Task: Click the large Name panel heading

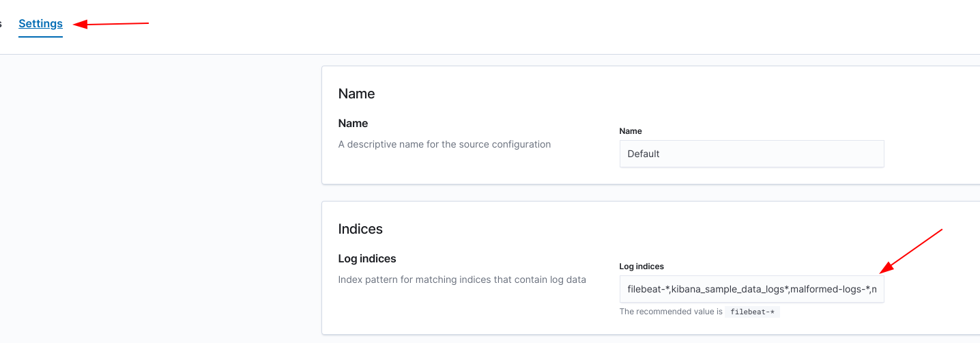Action: [x=356, y=94]
